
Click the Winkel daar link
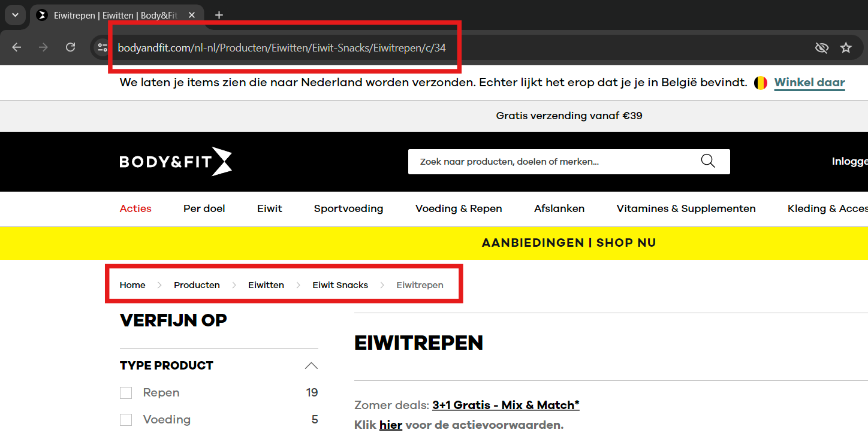point(810,83)
